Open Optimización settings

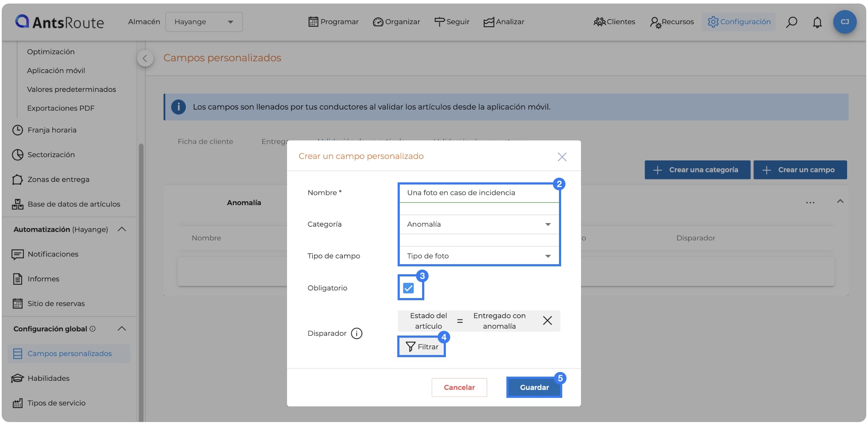[x=51, y=52]
